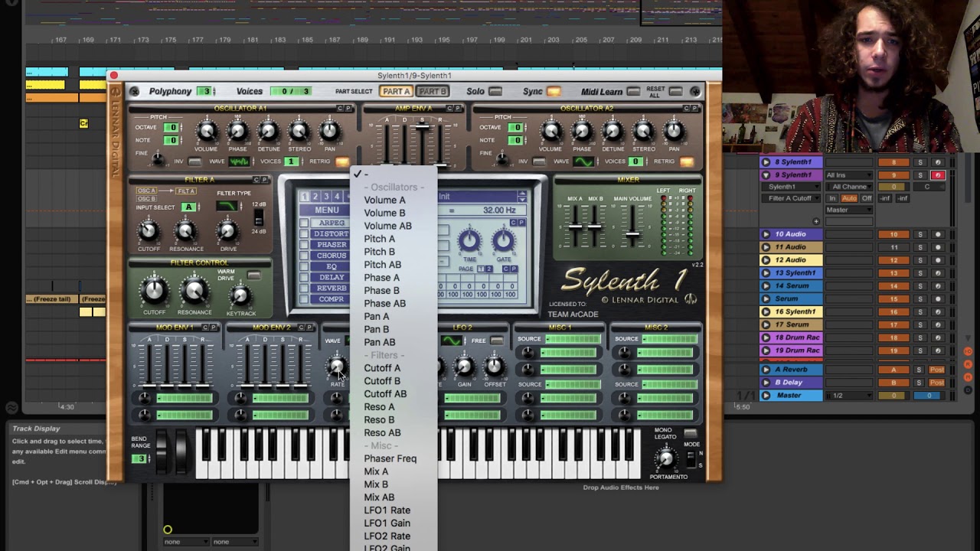980x551 pixels.
Task: Click Oscillator A1 Stereo knob
Action: (x=299, y=132)
